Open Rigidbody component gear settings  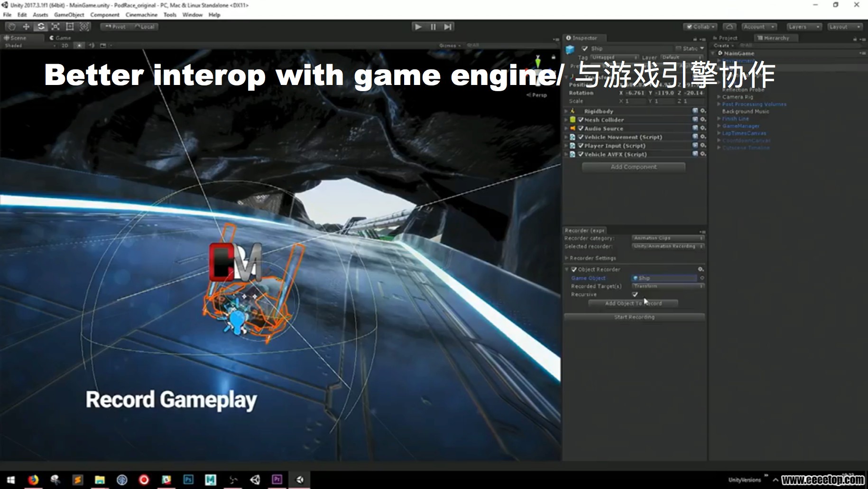(x=703, y=111)
